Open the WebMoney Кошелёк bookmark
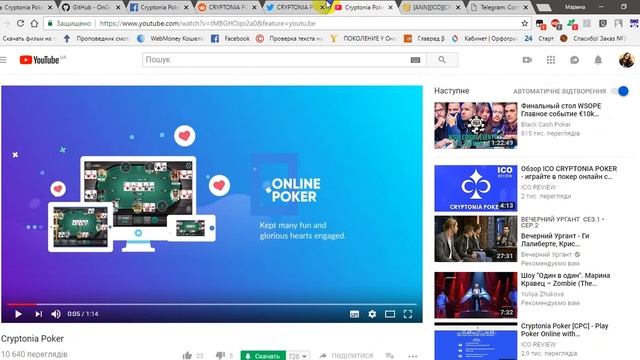Image resolution: width=640 pixels, height=360 pixels. click(170, 38)
